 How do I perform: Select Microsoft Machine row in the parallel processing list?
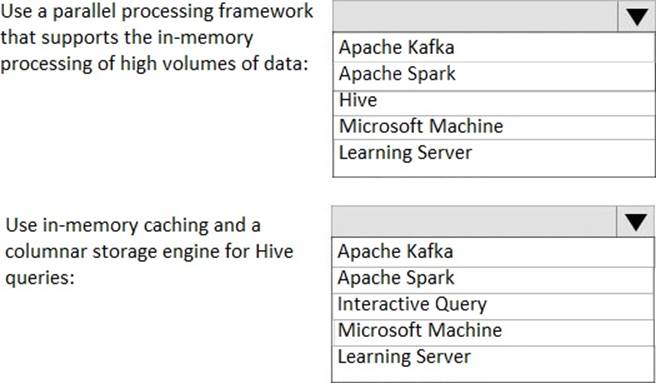[x=494, y=127]
